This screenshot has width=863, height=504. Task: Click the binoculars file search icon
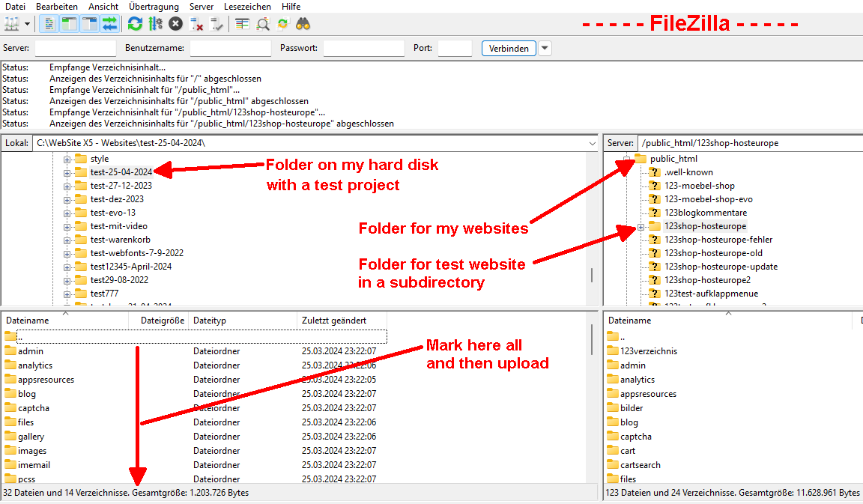[x=303, y=24]
